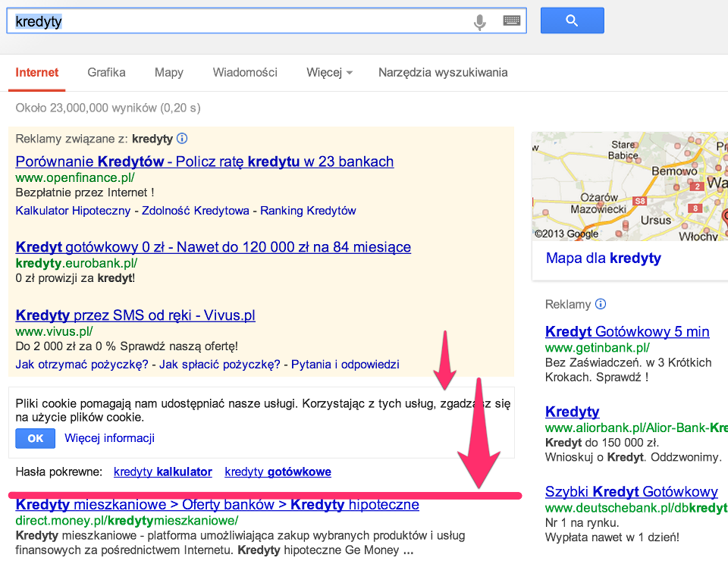Image resolution: width=728 pixels, height=564 pixels.
Task: Click related search 'kredyty kalkulator'
Action: [x=163, y=472]
